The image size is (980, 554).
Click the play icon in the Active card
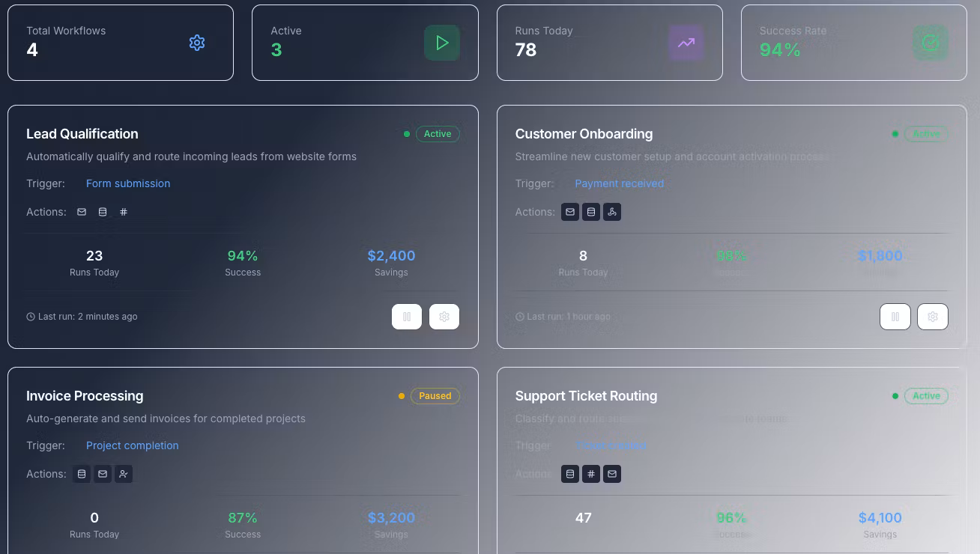pos(442,43)
